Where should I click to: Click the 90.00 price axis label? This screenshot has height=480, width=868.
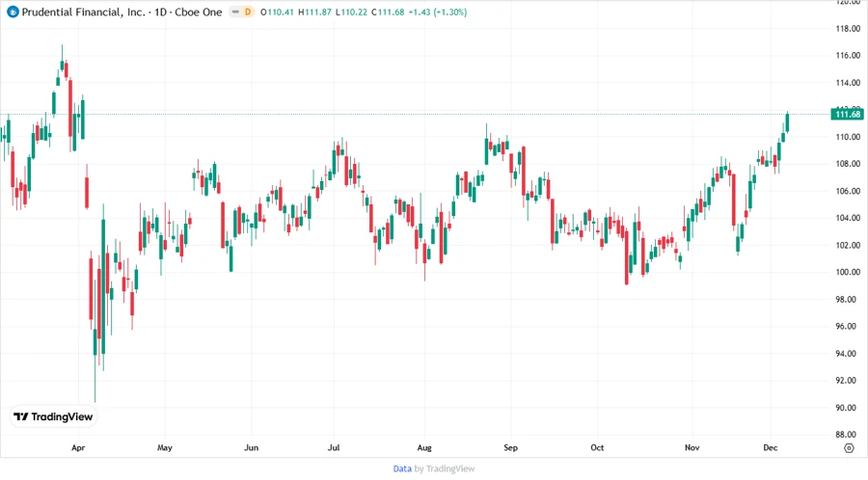(848, 408)
